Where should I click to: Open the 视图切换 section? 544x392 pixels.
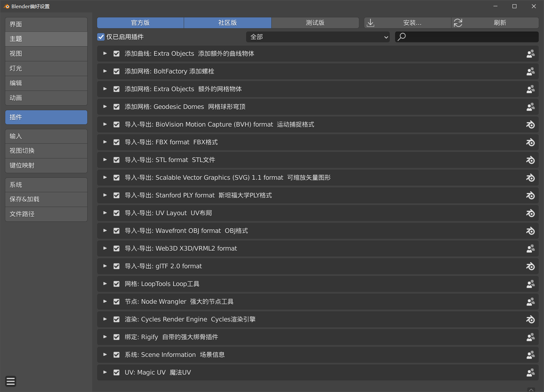tap(46, 151)
